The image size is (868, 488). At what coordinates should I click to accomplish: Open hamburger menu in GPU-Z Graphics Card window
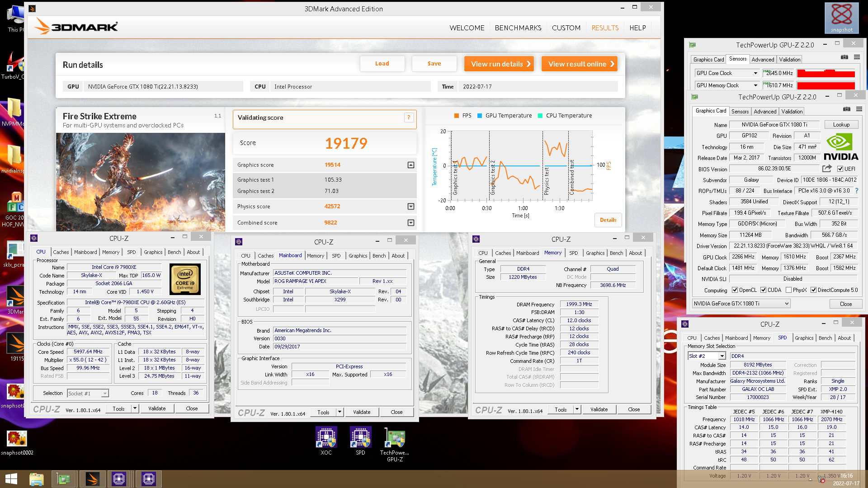click(x=859, y=109)
